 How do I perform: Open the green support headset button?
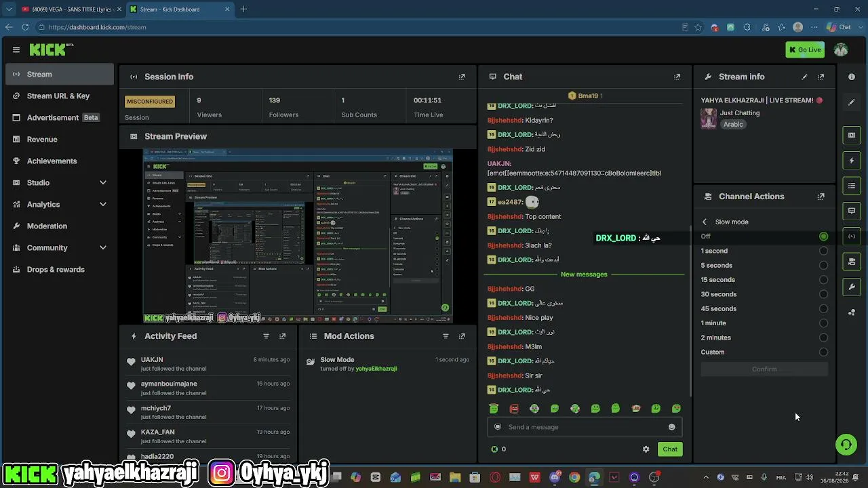(x=846, y=445)
